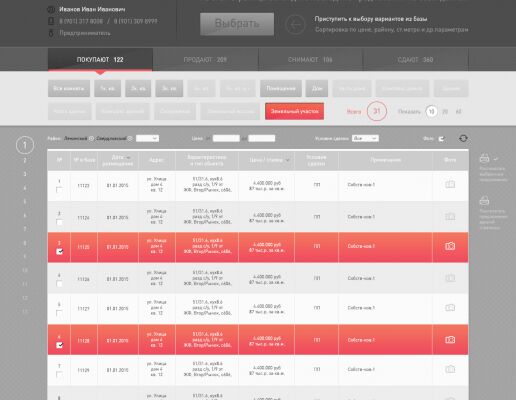Screen dimensions: 516x400
Task: Go to page 13 in left pagination
Action: pyautogui.click(x=25, y=312)
